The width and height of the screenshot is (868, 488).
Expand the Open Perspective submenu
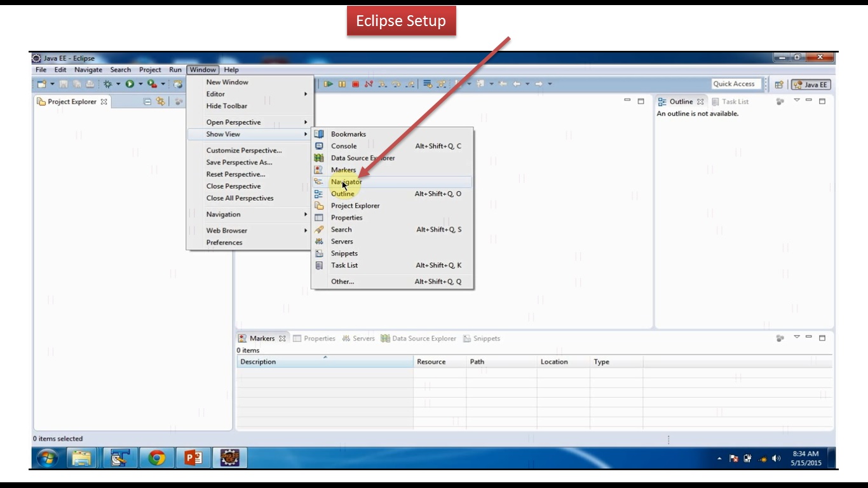[249, 122]
